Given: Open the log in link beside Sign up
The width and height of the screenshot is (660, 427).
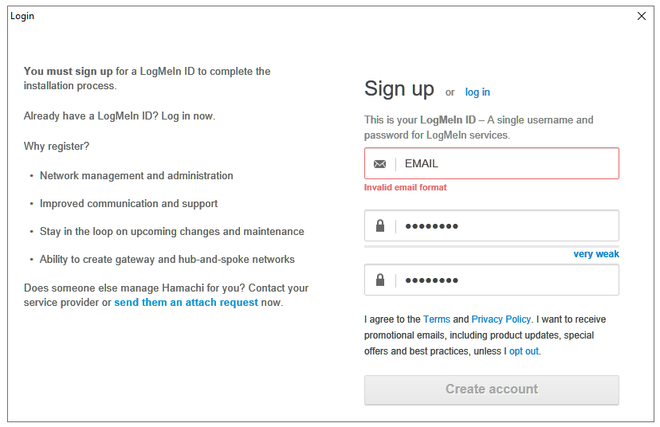Looking at the screenshot, I should 477,92.
